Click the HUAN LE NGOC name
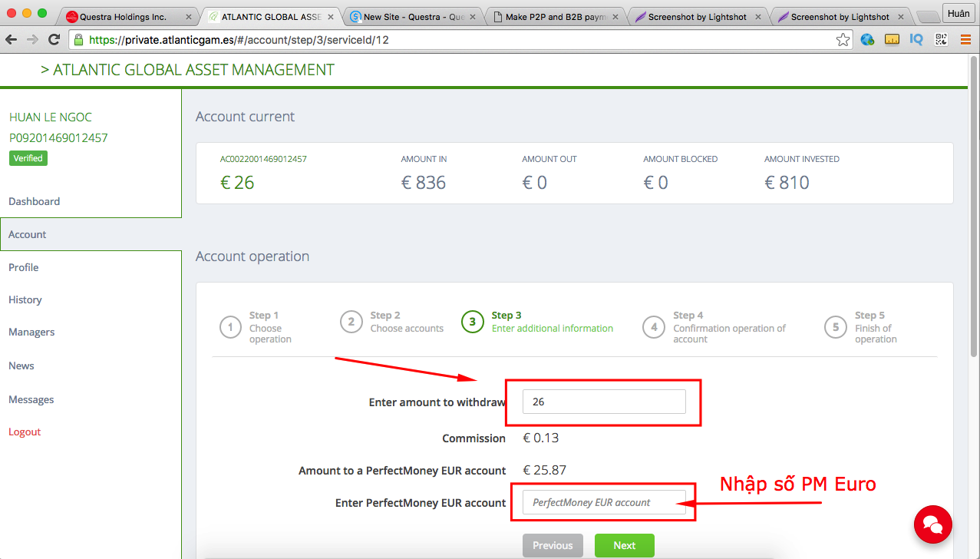Image resolution: width=980 pixels, height=559 pixels. [51, 117]
